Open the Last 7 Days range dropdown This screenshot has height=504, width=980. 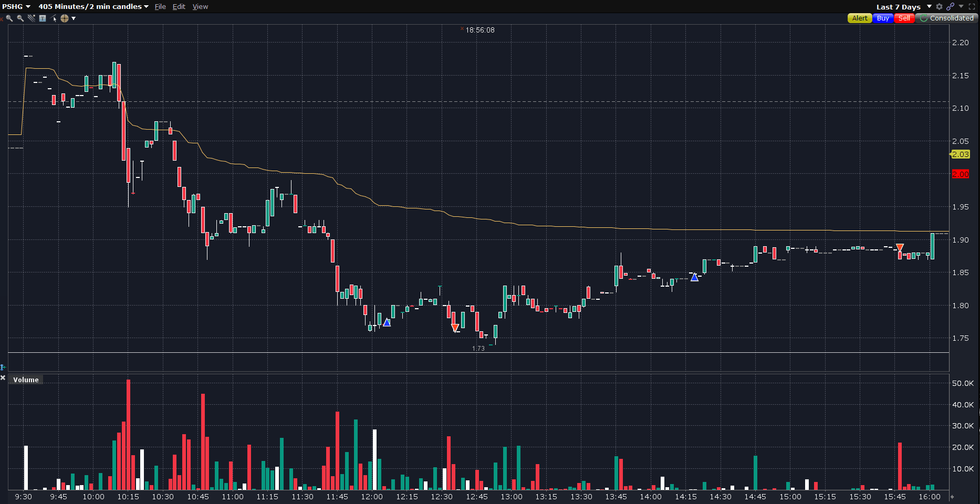click(903, 7)
